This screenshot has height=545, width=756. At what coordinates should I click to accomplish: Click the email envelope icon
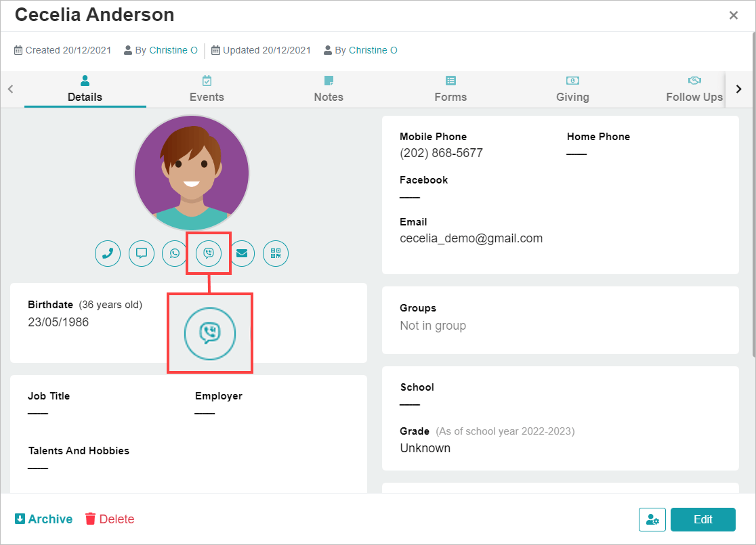(242, 253)
